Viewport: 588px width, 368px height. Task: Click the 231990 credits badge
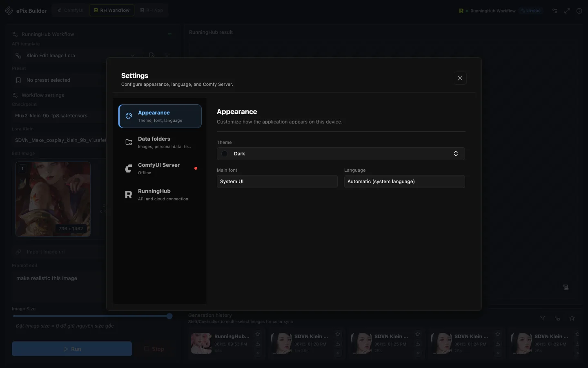coord(531,11)
